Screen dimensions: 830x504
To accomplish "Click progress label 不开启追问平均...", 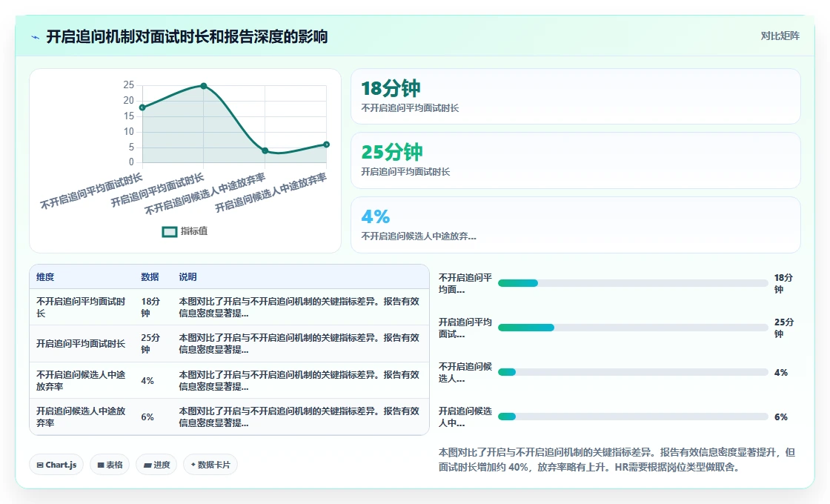I will (x=465, y=283).
